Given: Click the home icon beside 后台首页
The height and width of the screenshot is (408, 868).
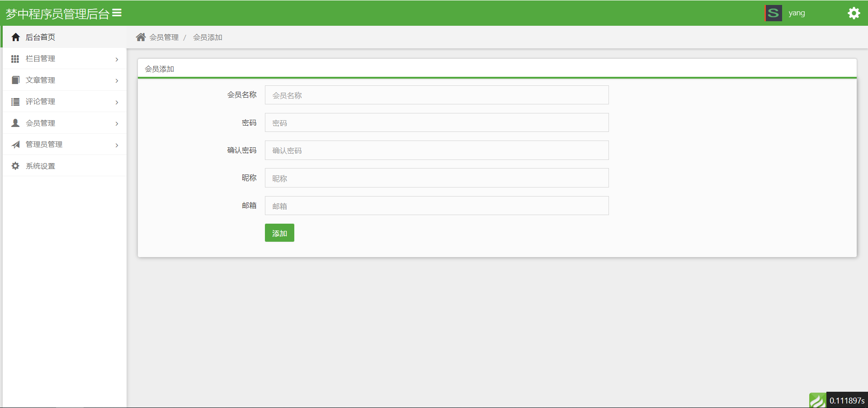Looking at the screenshot, I should [15, 37].
